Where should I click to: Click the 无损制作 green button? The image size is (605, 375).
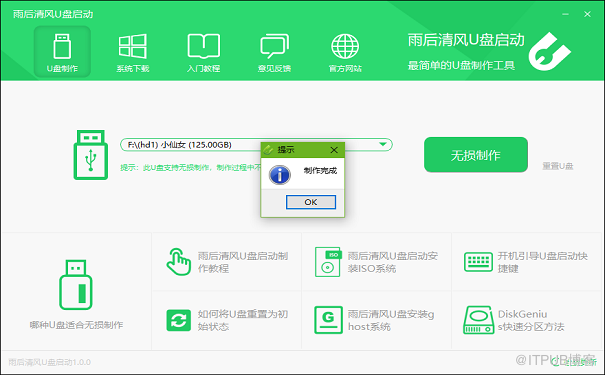pos(476,155)
